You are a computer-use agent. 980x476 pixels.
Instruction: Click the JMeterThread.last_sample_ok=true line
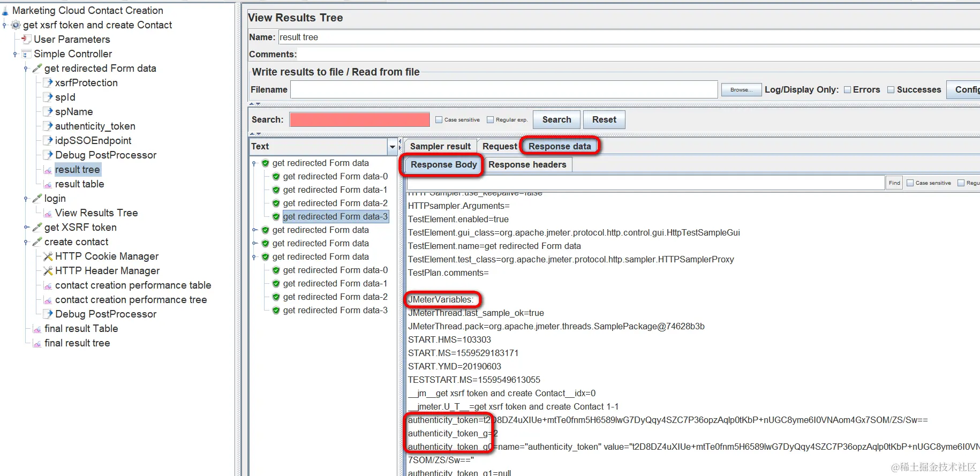476,313
